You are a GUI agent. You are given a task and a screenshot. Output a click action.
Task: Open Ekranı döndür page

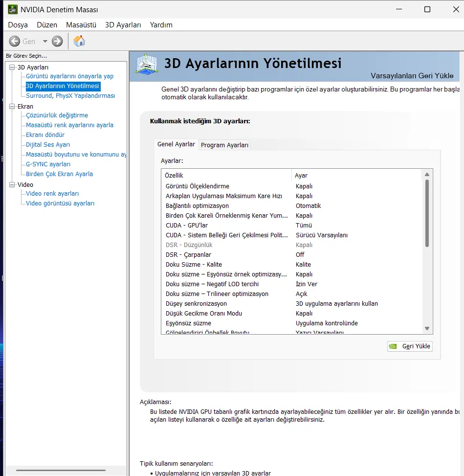coord(45,135)
